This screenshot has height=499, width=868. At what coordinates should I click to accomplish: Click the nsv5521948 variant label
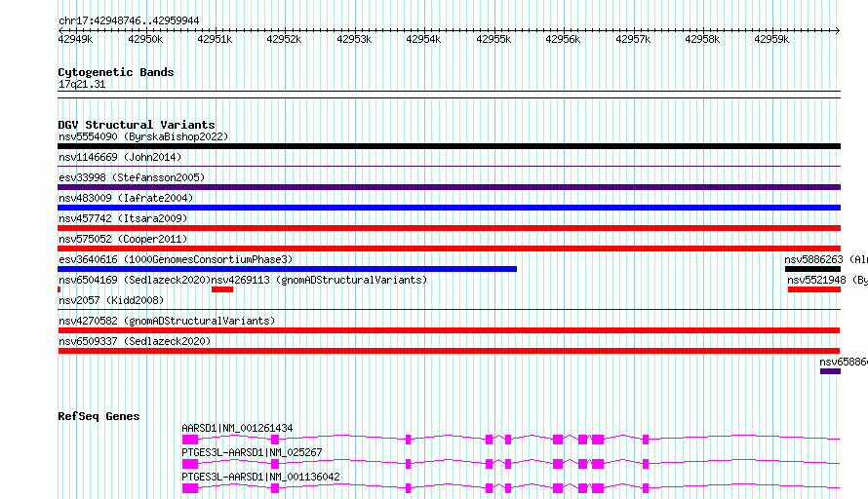828,280
